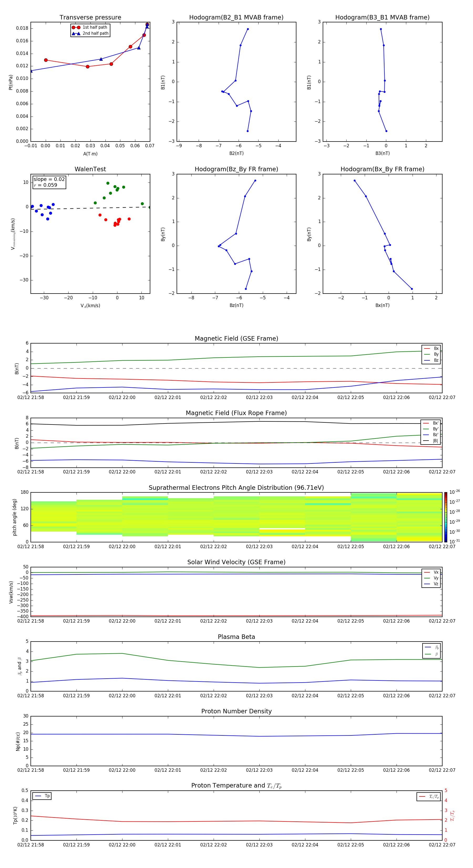This screenshot has height=868, width=473.
Task: Click the Vz legend entry in velocity plot
Action: pyautogui.click(x=431, y=584)
